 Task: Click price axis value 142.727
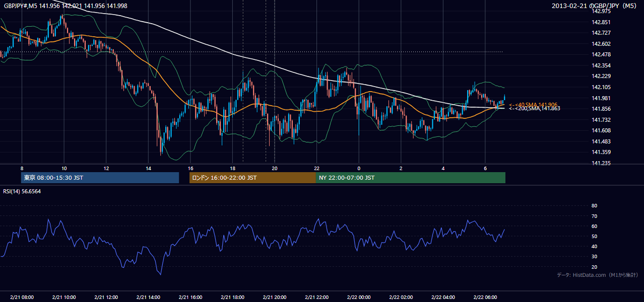coord(601,33)
